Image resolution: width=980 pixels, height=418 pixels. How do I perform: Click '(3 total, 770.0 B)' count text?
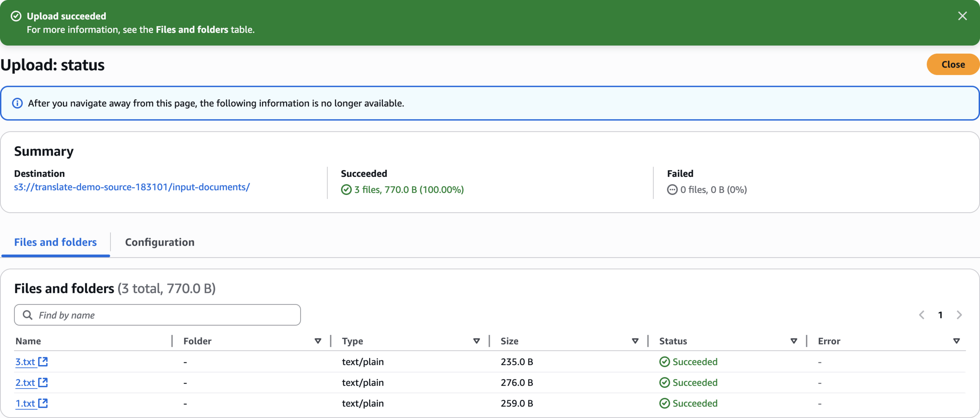click(167, 289)
